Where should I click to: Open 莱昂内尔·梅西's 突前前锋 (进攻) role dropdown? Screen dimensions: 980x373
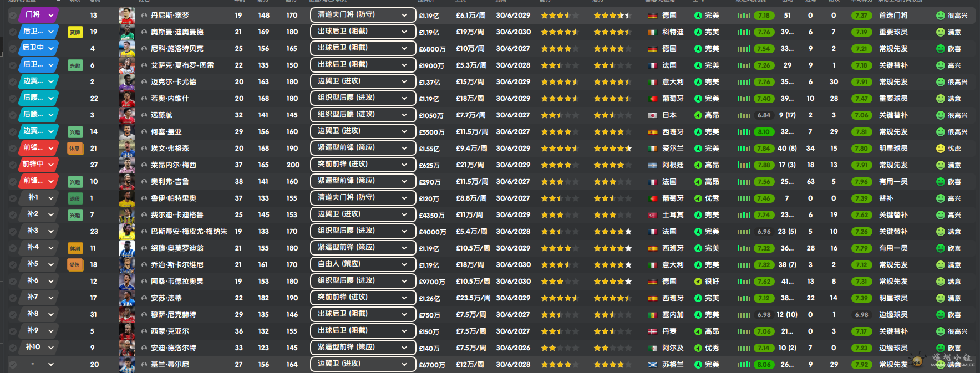coord(363,165)
